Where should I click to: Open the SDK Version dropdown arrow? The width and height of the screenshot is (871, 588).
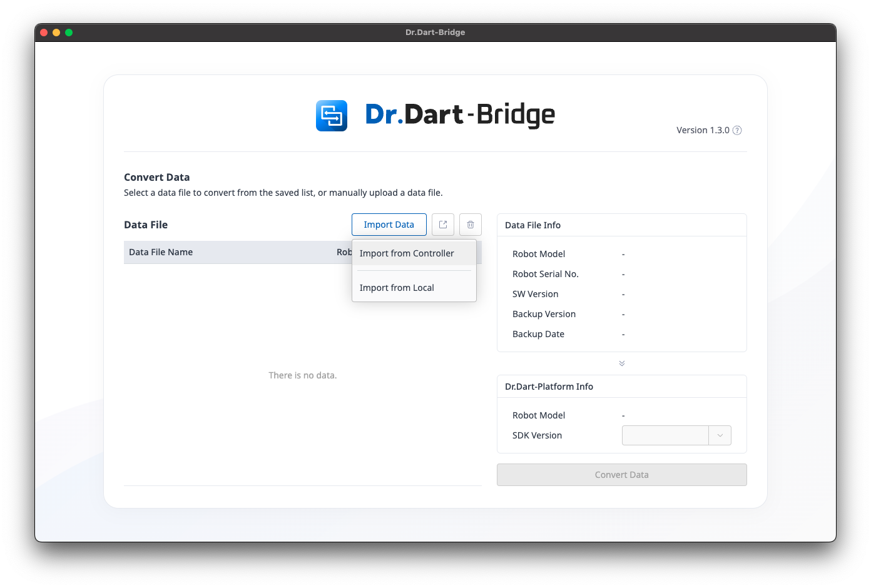(720, 435)
